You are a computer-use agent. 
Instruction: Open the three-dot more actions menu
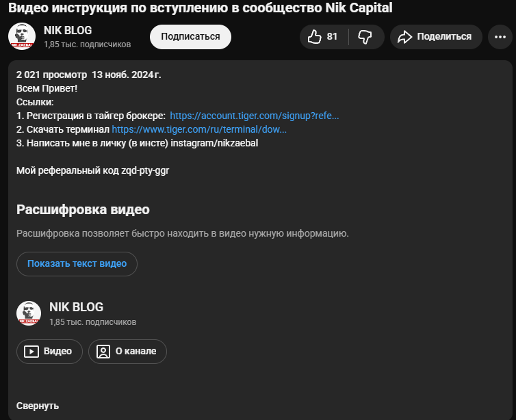coord(500,37)
